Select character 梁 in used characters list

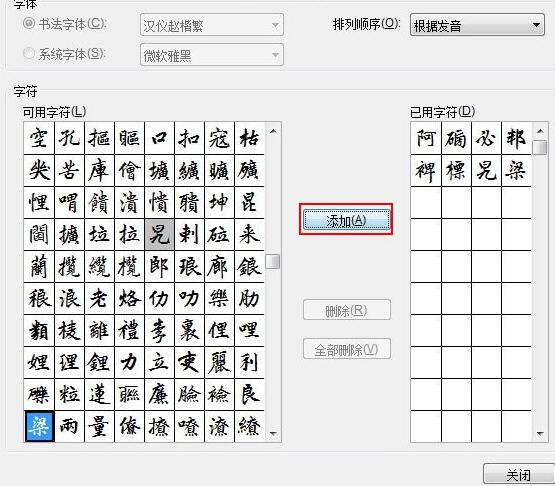point(516,170)
